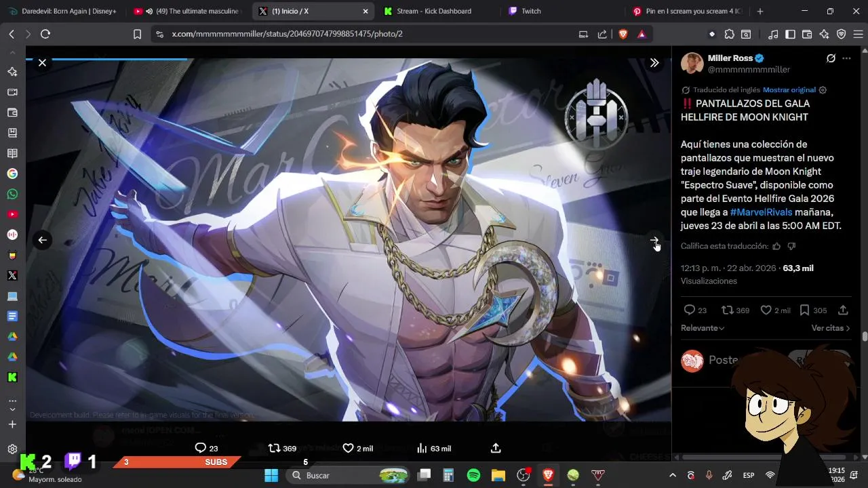This screenshot has height=488, width=868.
Task: Open Brave Wallet in the toolbar
Action: click(x=807, y=34)
